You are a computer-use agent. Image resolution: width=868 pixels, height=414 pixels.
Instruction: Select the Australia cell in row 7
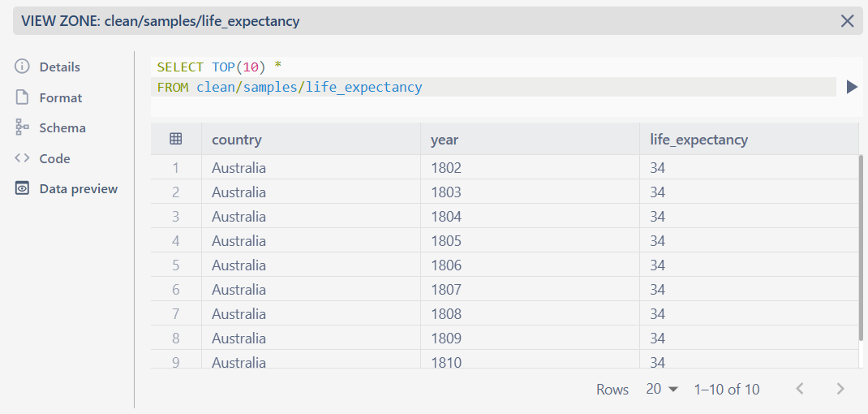coord(312,314)
